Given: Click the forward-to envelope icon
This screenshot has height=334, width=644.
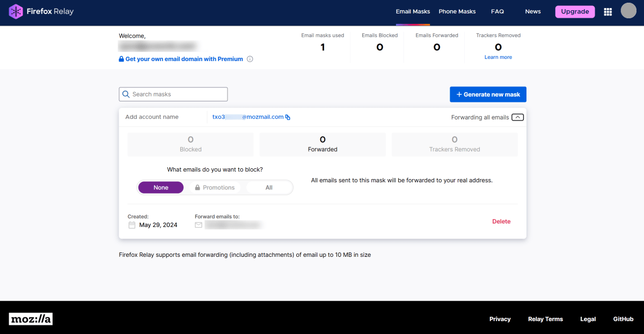Looking at the screenshot, I should click(199, 225).
